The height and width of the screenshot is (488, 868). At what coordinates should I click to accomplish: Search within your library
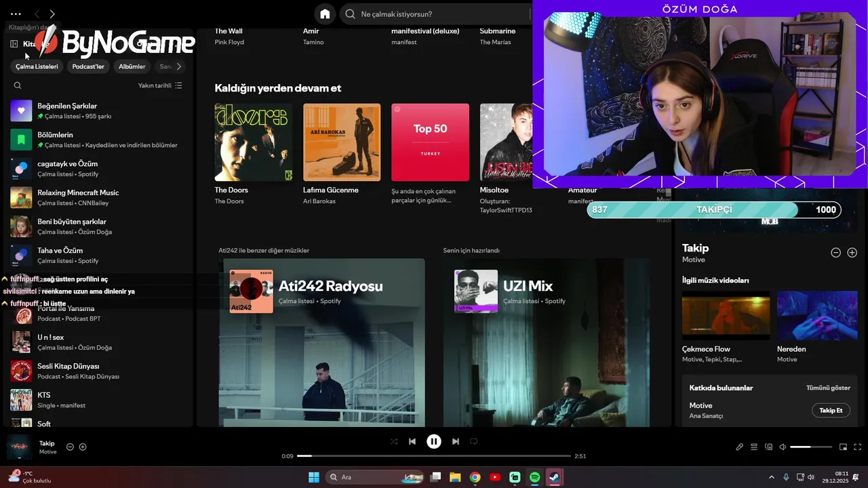pos(18,85)
